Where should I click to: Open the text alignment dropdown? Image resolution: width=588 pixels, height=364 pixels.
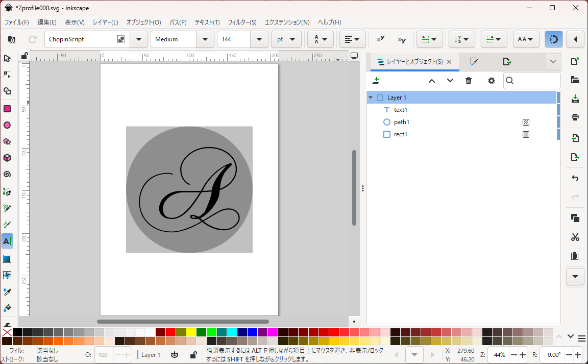(x=353, y=39)
